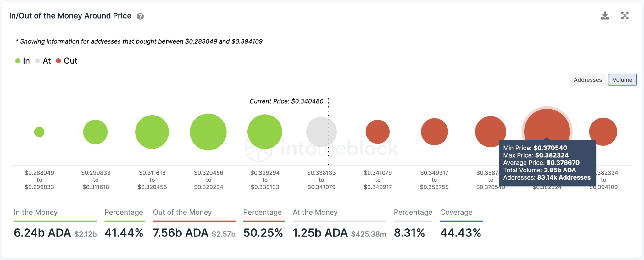Click the Out of the Money heading

click(182, 212)
